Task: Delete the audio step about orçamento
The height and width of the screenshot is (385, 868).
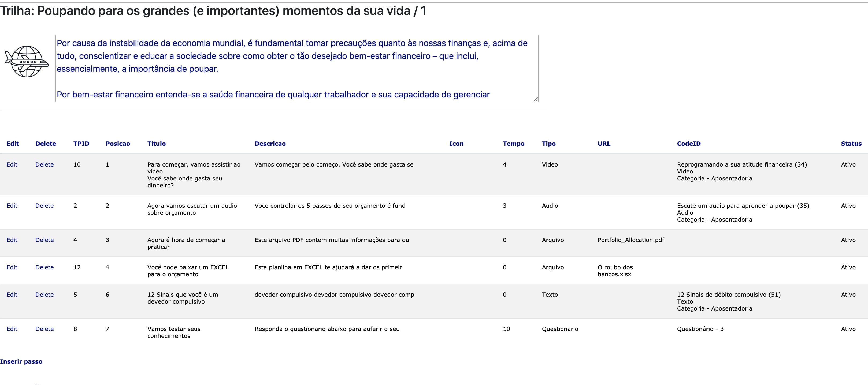Action: click(44, 206)
